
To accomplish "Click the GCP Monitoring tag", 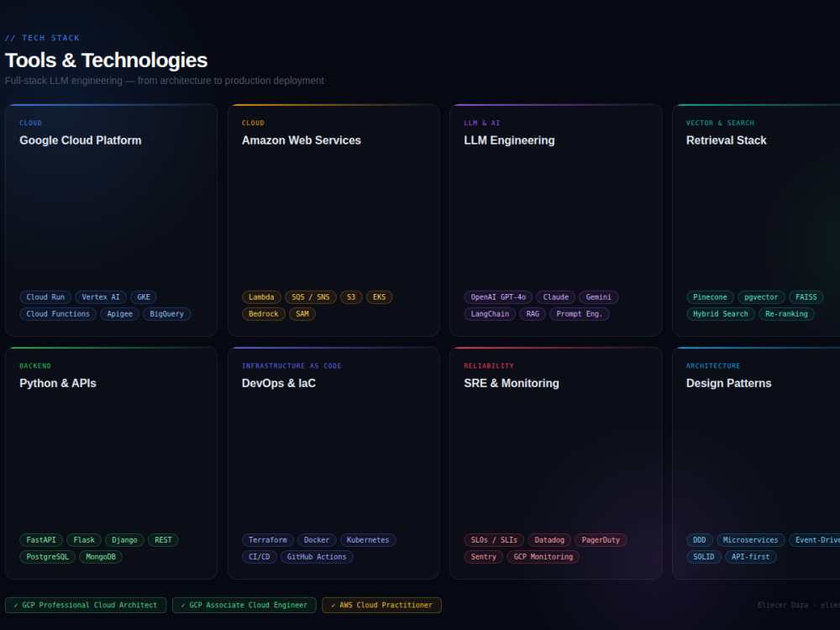I will pos(543,557).
